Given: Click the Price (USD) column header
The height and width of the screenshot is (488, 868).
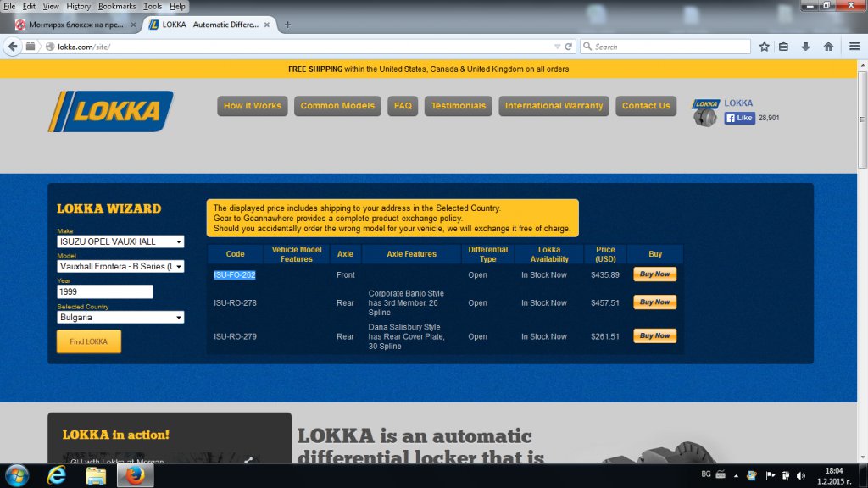Looking at the screenshot, I should click(x=605, y=254).
